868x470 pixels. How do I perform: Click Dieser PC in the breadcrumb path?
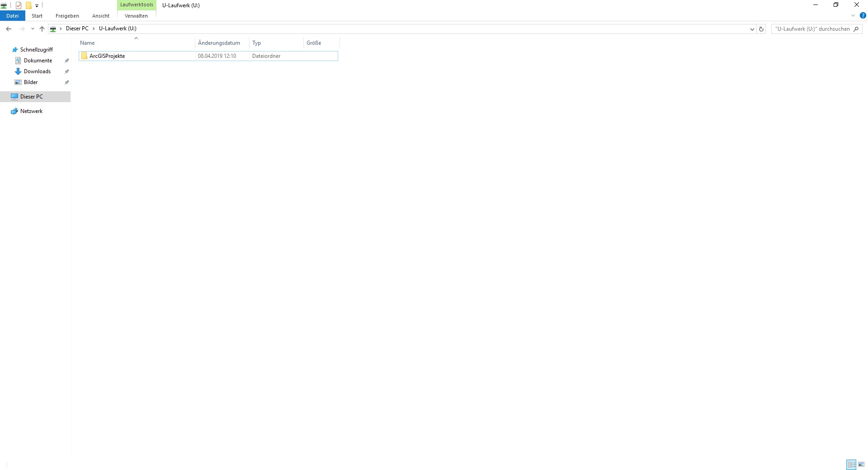click(x=77, y=28)
